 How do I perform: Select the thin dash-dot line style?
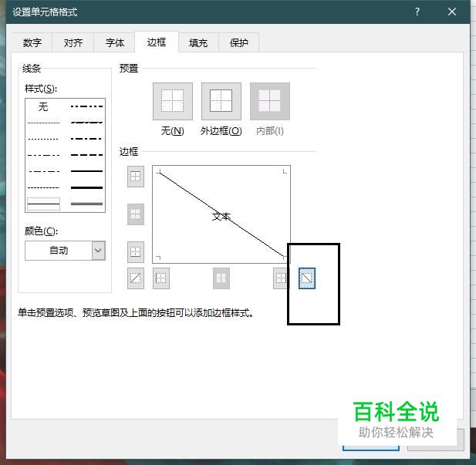[43, 171]
